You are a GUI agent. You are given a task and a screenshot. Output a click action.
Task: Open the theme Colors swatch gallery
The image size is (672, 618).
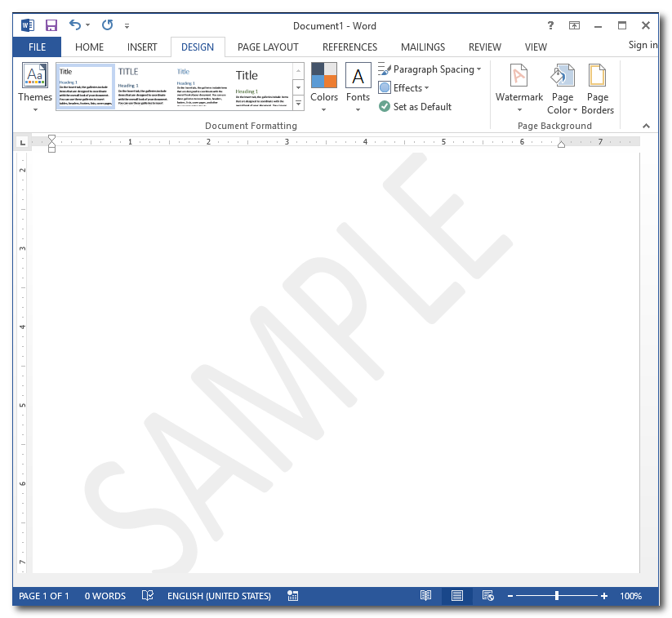(x=324, y=87)
